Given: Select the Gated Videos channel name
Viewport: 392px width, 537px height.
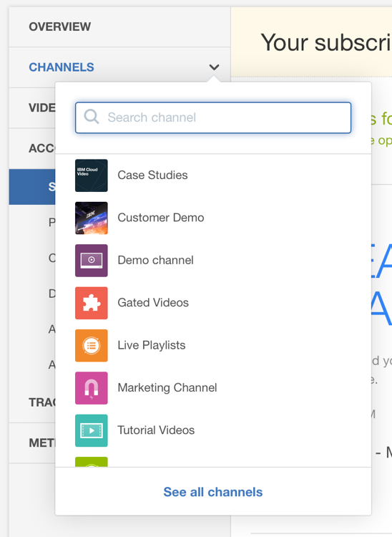Looking at the screenshot, I should tap(153, 302).
